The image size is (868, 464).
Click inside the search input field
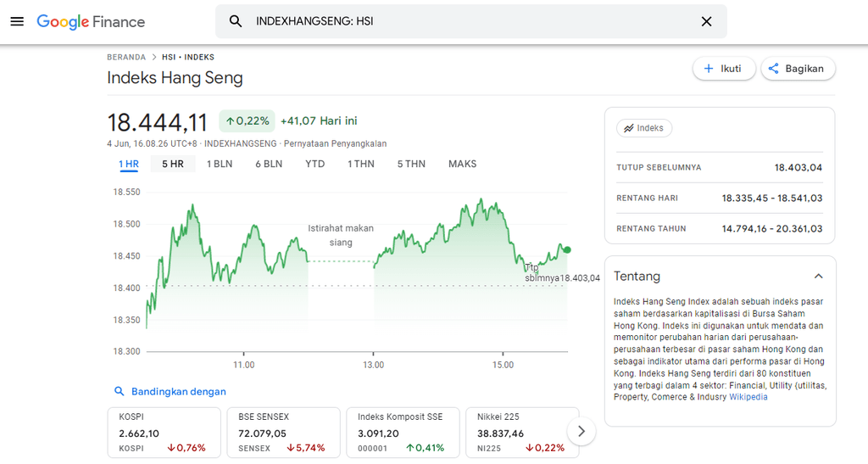tap(466, 21)
